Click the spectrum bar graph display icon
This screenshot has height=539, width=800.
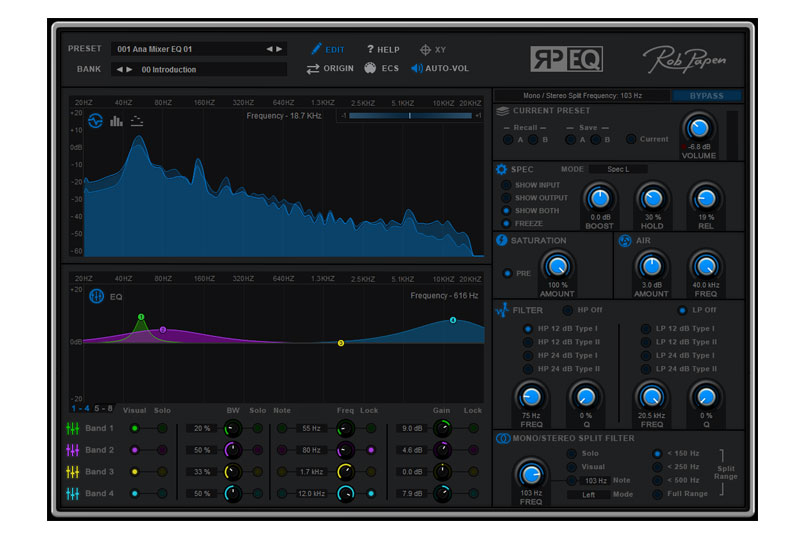(116, 121)
